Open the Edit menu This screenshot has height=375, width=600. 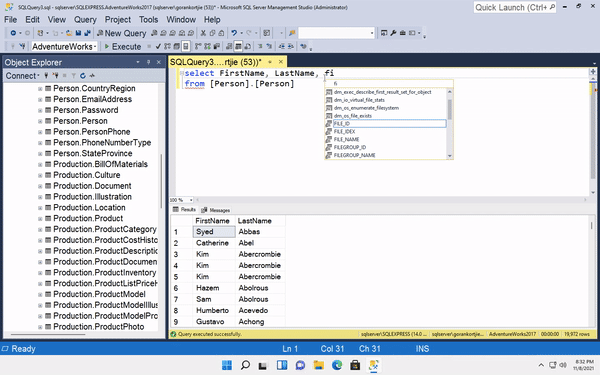(x=33, y=20)
